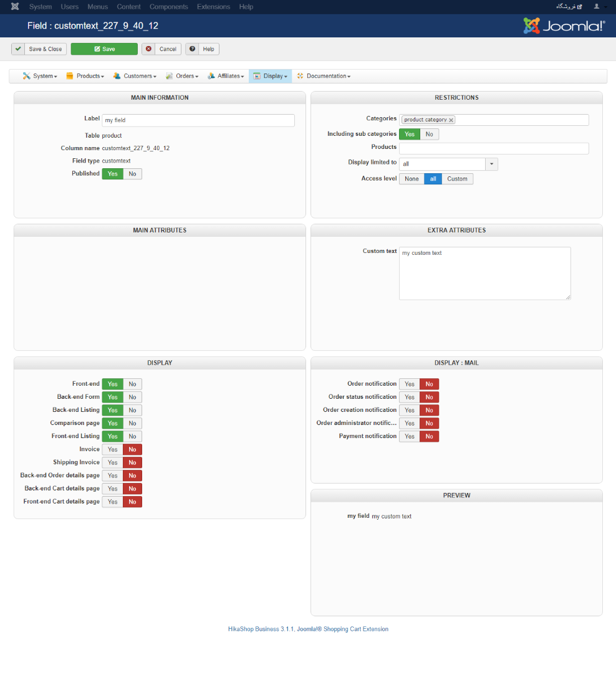Viewport: 616px width, 673px height.
Task: Click the Joomla icon in top bar
Action: tap(15, 6)
